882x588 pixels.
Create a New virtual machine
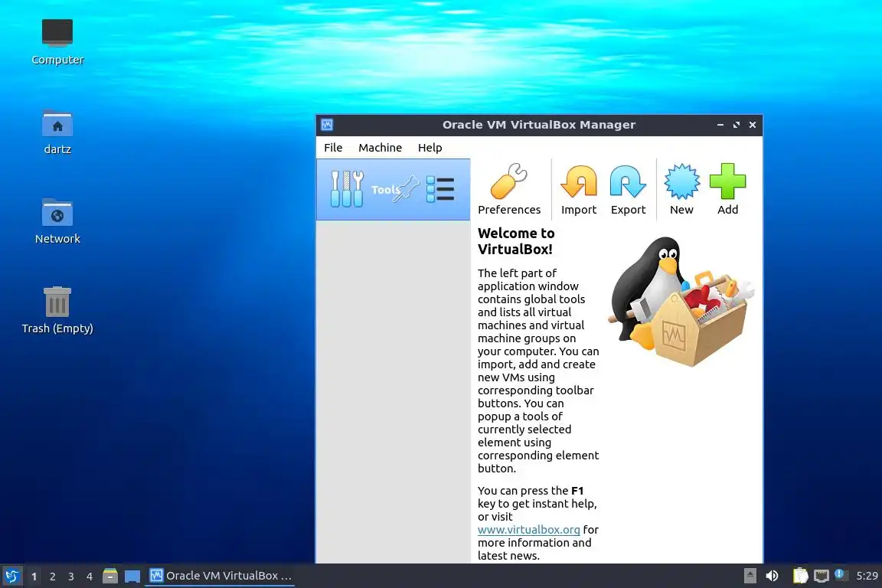[681, 189]
